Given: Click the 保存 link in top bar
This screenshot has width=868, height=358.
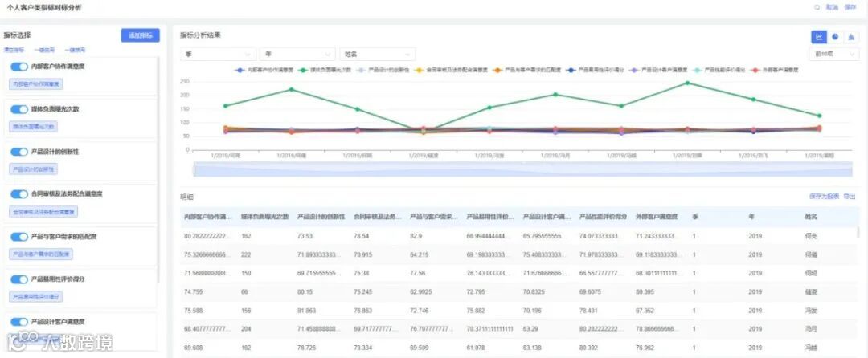Looking at the screenshot, I should (850, 8).
